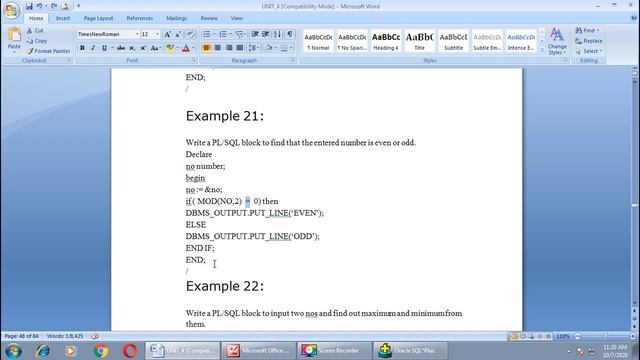Screen dimensions: 640x360
Task: Open the Change Case dropdown
Action: pos(155,48)
